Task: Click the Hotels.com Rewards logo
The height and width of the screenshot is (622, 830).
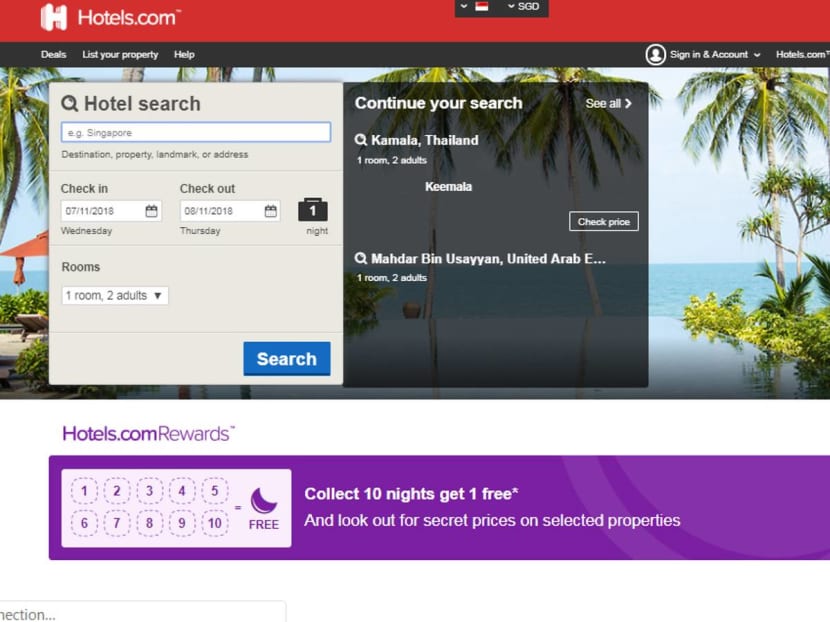Action: [x=148, y=434]
